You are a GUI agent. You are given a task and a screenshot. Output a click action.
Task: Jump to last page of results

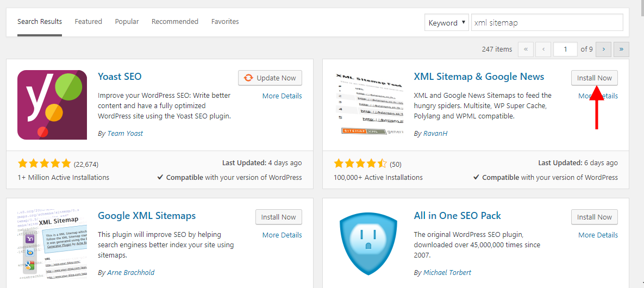(x=621, y=49)
